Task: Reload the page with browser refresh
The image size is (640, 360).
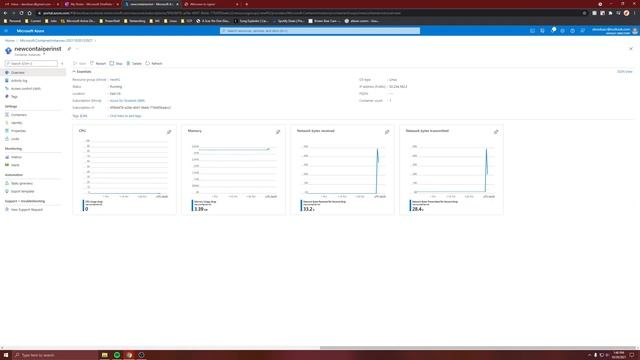Action: [x=21, y=13]
